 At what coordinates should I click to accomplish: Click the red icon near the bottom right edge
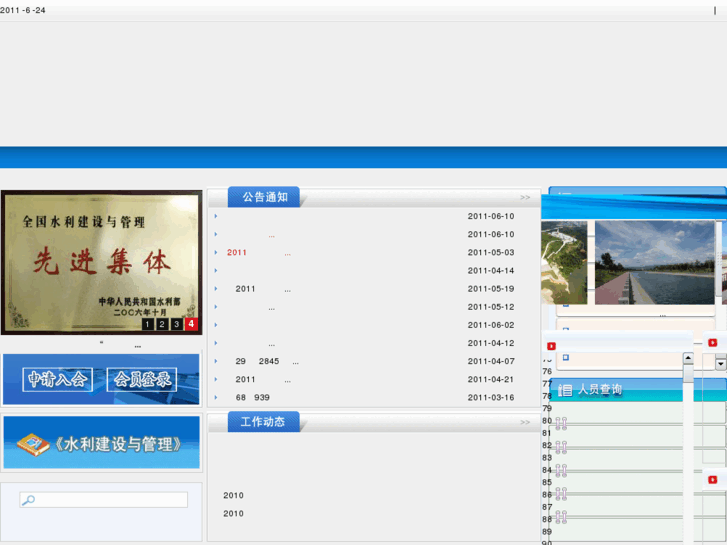pyautogui.click(x=713, y=480)
